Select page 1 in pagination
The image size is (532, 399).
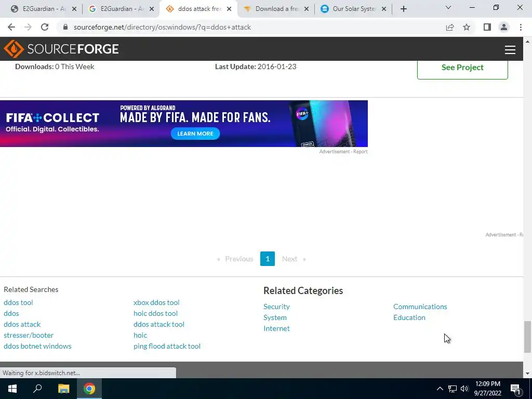pyautogui.click(x=268, y=259)
